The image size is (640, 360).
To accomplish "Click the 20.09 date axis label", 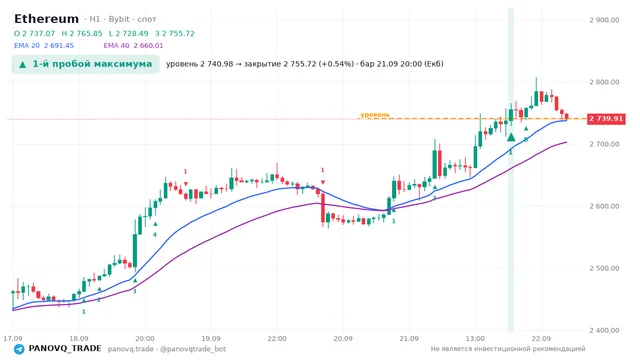I will click(343, 338).
